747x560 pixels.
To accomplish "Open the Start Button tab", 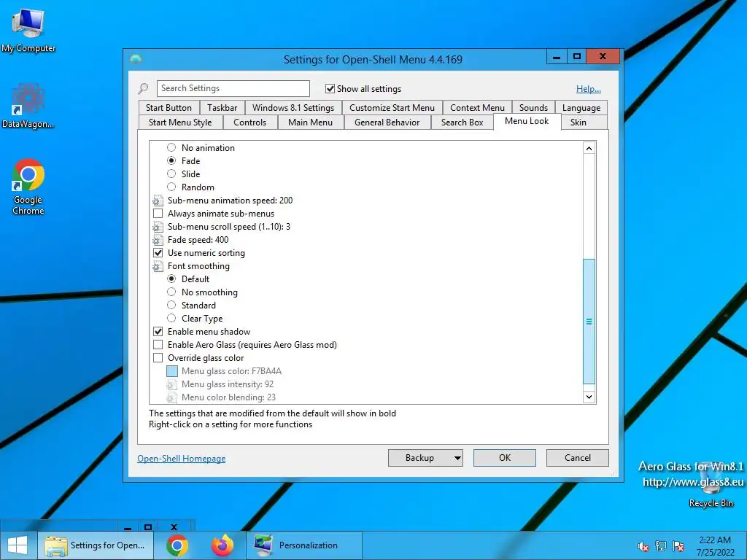I will pyautogui.click(x=169, y=108).
